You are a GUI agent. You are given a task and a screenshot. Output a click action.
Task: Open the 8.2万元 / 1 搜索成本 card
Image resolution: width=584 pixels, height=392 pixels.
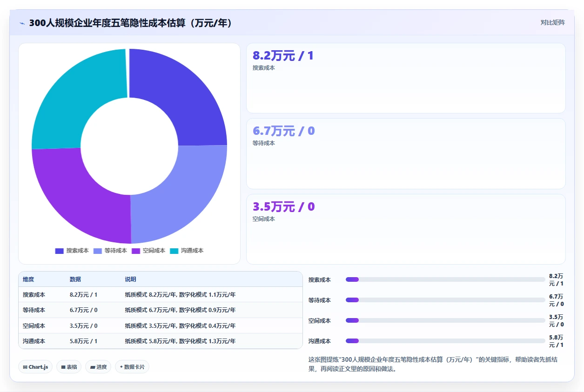coord(406,78)
